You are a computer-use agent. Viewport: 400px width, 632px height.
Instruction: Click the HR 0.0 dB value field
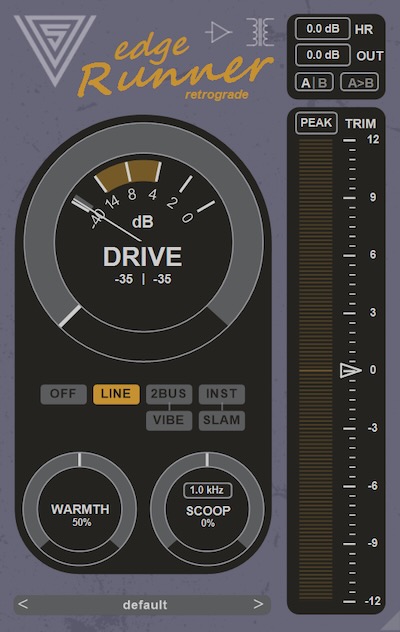(x=323, y=29)
